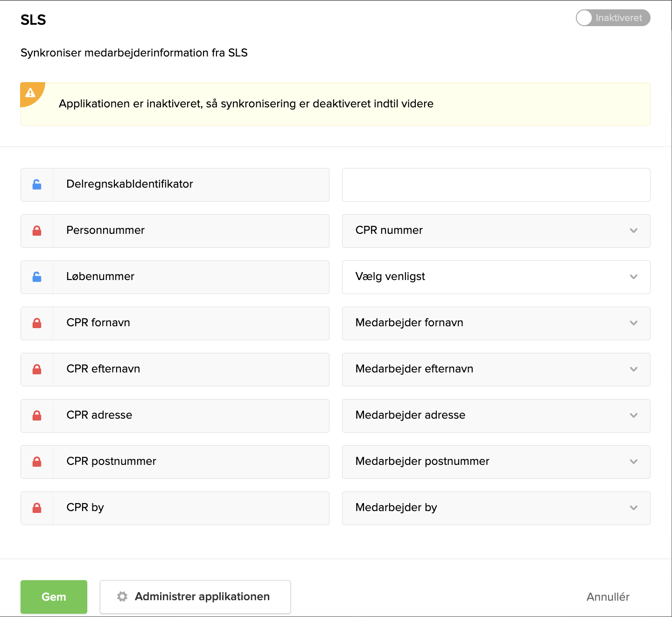Click the red lock icon for CPR postnummer

pyautogui.click(x=37, y=462)
